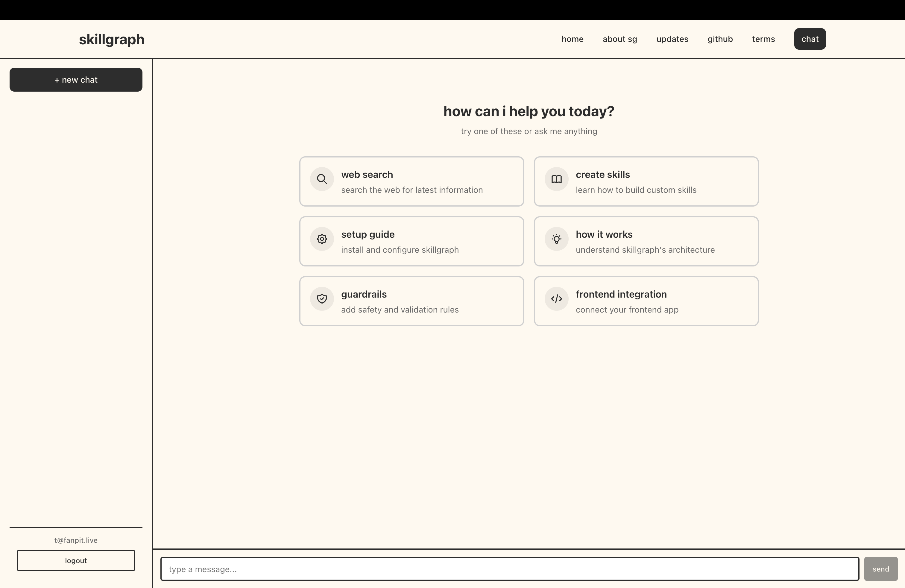
Task: Open the github link
Action: pos(720,39)
